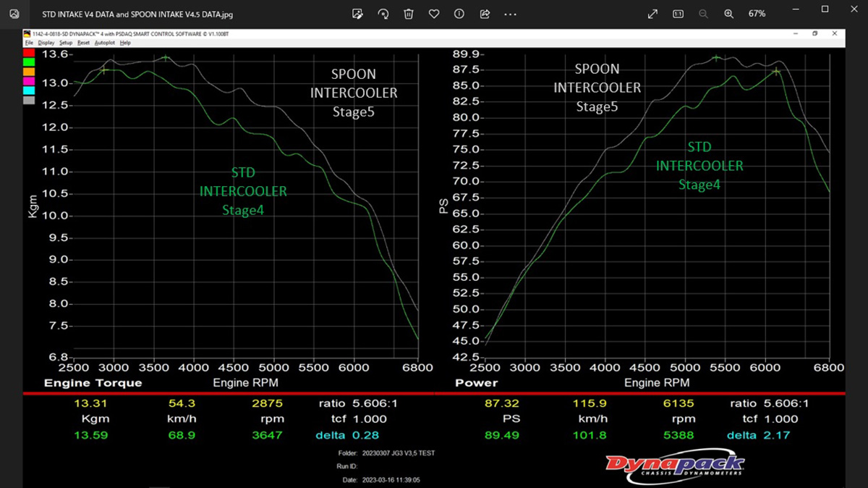Toggle the heart favorite icon
Screen dimensions: 868x488
pyautogui.click(x=434, y=14)
